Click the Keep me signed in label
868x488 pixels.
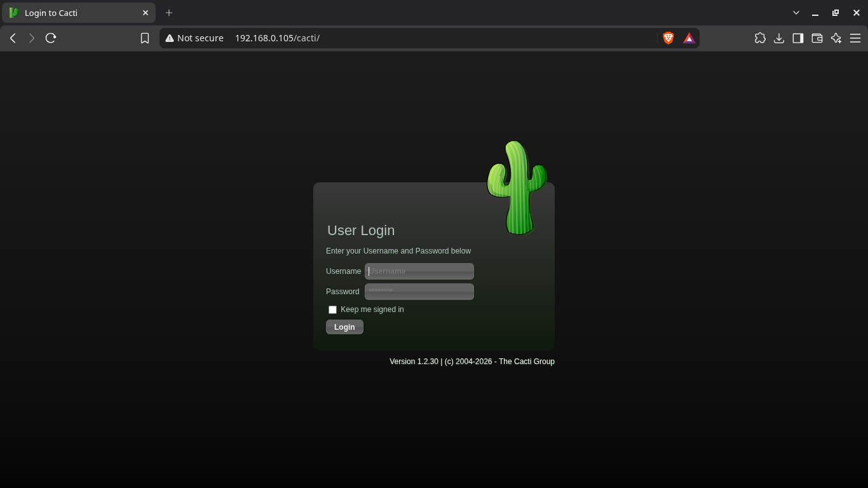[372, 309]
